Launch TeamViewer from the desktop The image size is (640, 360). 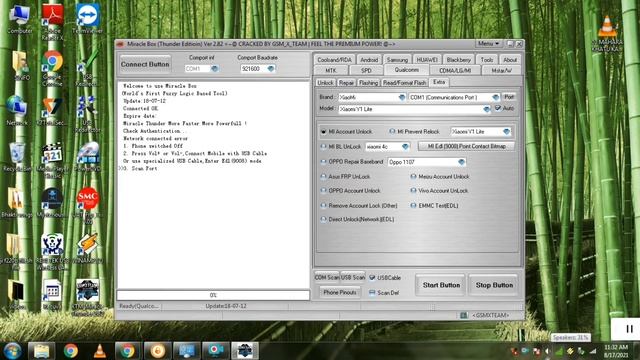[x=87, y=18]
